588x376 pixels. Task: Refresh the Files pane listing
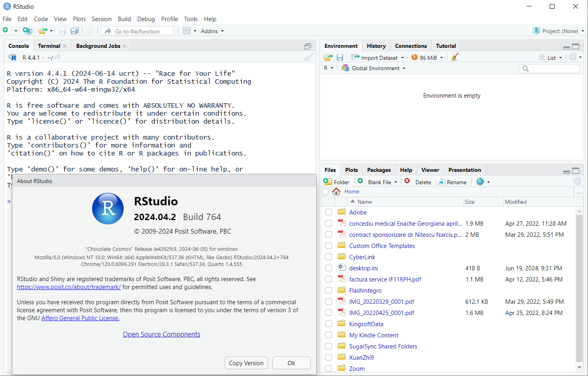577,181
